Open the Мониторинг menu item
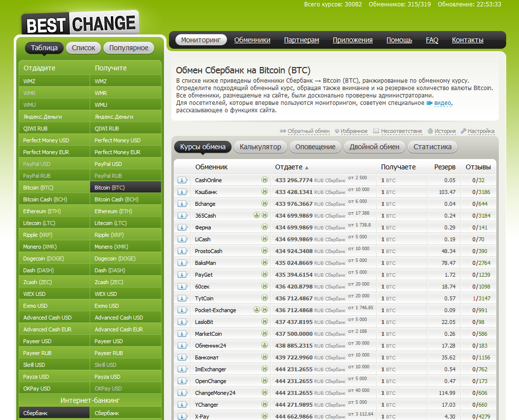This screenshot has width=519, height=420. 201,40
